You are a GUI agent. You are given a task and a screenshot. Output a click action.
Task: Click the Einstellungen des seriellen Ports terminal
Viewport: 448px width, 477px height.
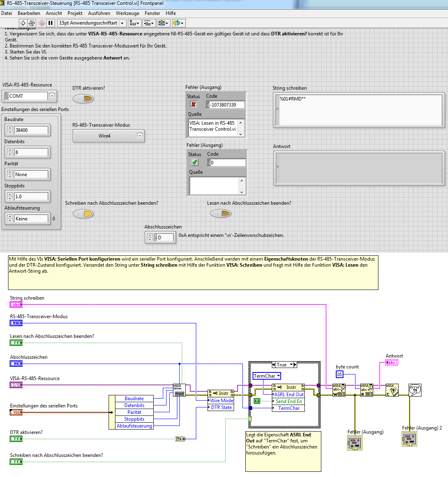[16, 412]
